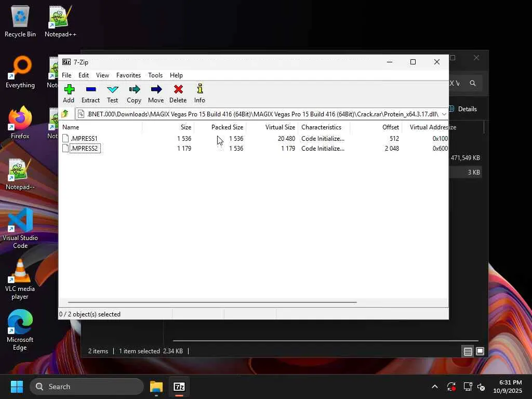
Task: Click the Copy toolbar icon
Action: (135, 89)
